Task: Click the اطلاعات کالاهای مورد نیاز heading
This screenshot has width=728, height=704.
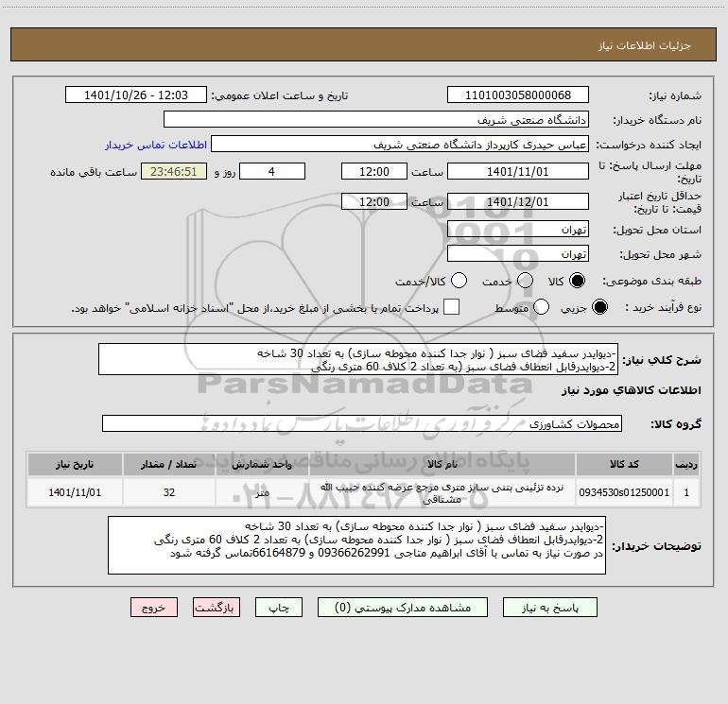Action: click(x=632, y=390)
